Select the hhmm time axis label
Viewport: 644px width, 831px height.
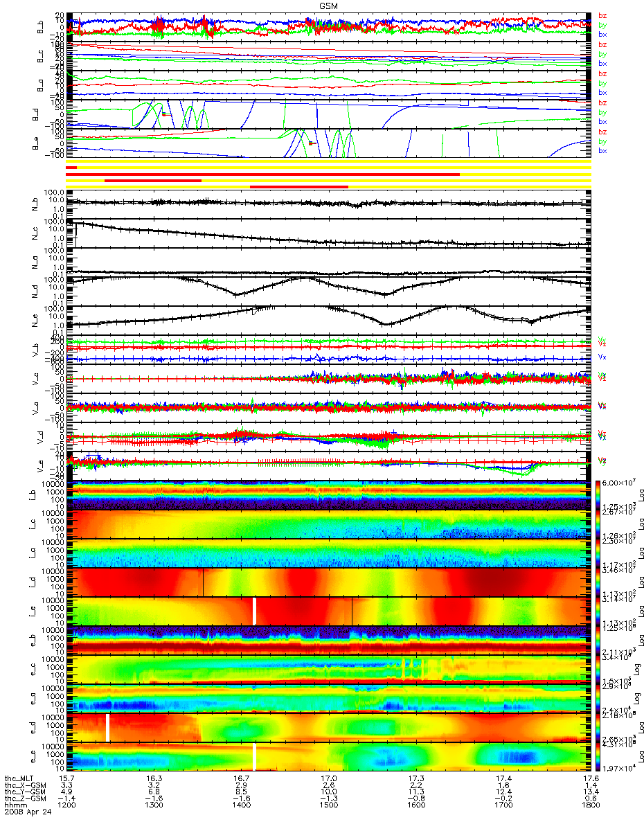tap(15, 806)
